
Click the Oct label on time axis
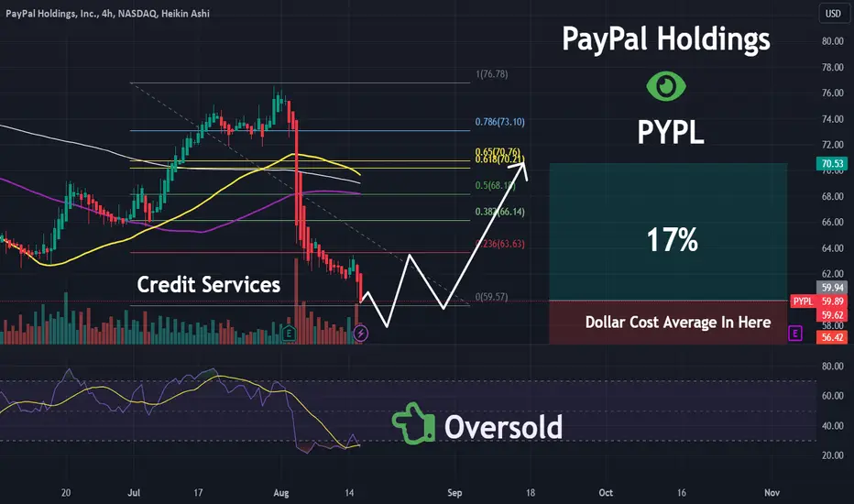coord(606,493)
